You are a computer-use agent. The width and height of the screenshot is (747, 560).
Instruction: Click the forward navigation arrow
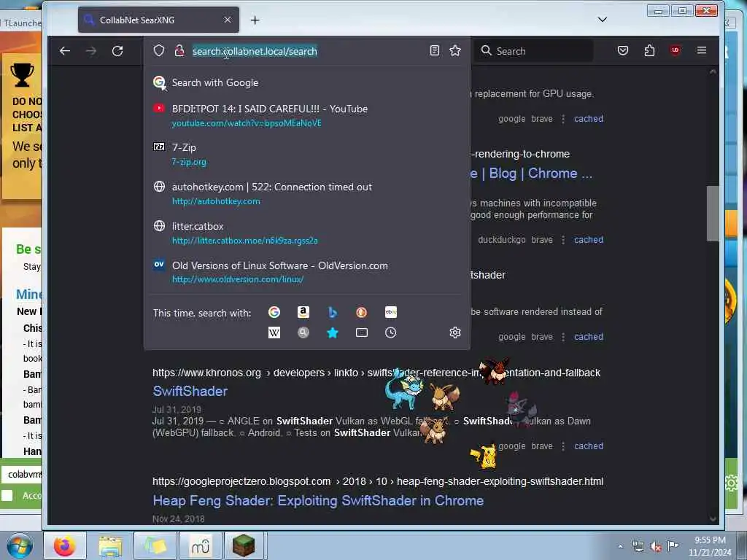pos(91,51)
